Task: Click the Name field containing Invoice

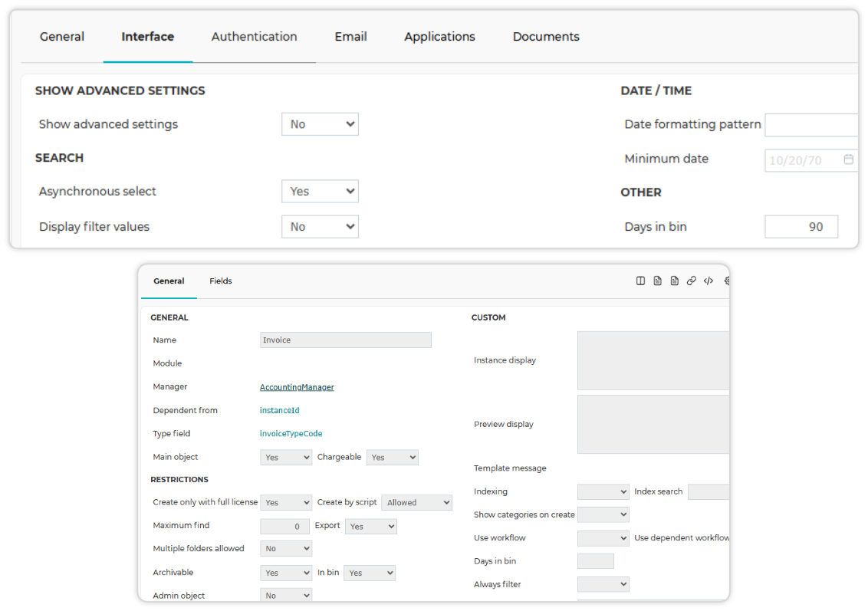Action: tap(345, 340)
